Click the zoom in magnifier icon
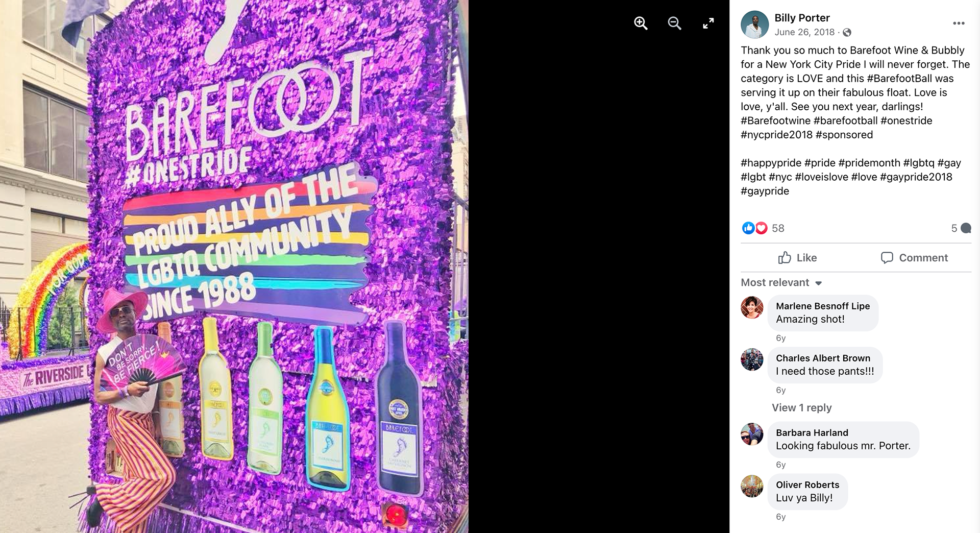Image resolution: width=980 pixels, height=533 pixels. click(x=641, y=23)
